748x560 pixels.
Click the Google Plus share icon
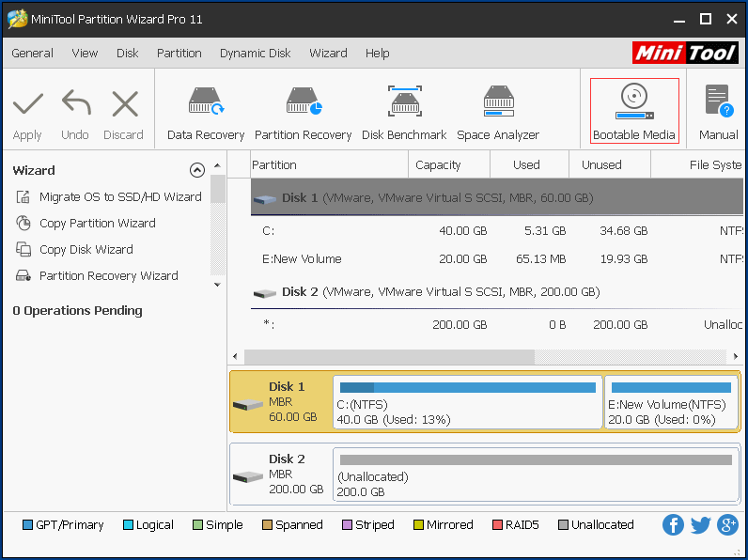point(727,524)
